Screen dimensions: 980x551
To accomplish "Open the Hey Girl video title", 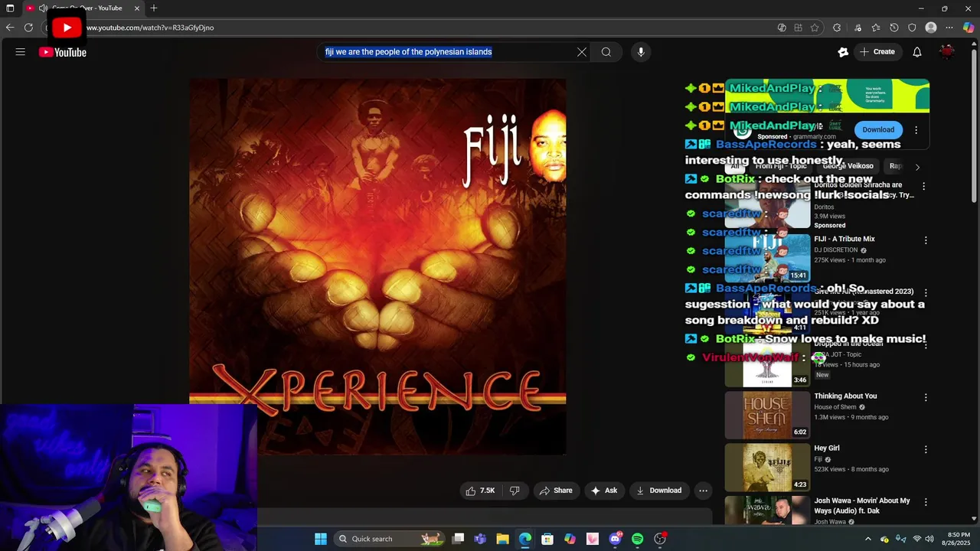I will point(827,448).
